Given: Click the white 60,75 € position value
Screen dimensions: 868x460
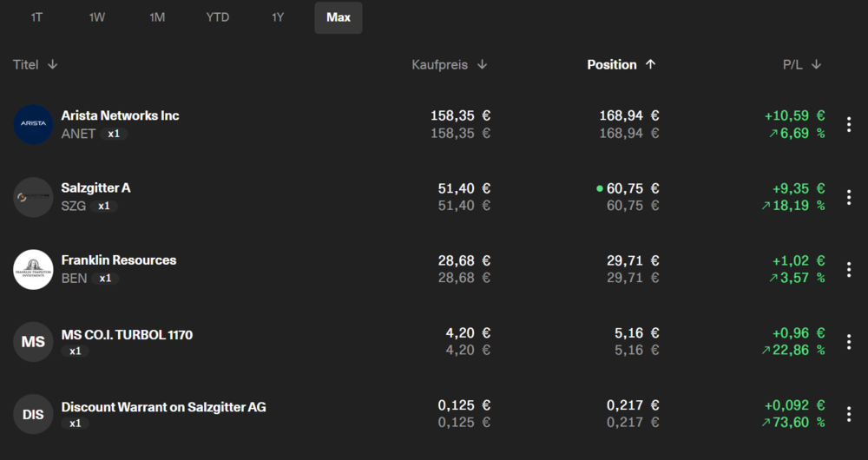Looking at the screenshot, I should click(634, 188).
